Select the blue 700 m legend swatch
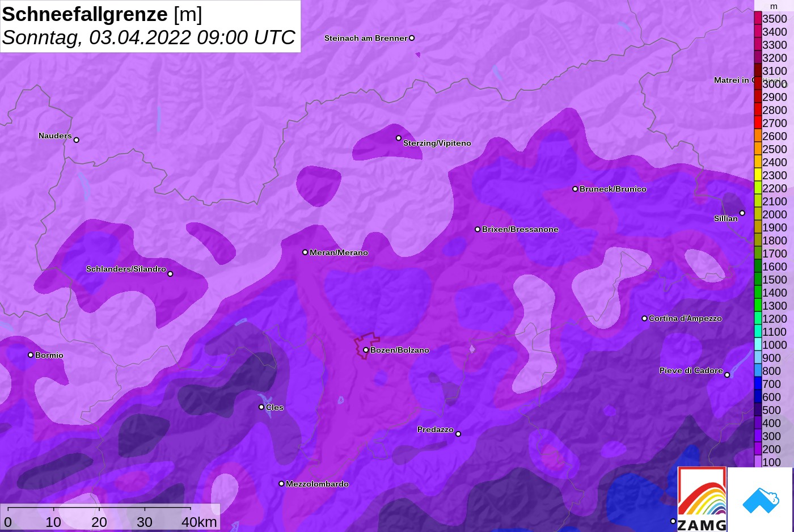 tap(758, 383)
